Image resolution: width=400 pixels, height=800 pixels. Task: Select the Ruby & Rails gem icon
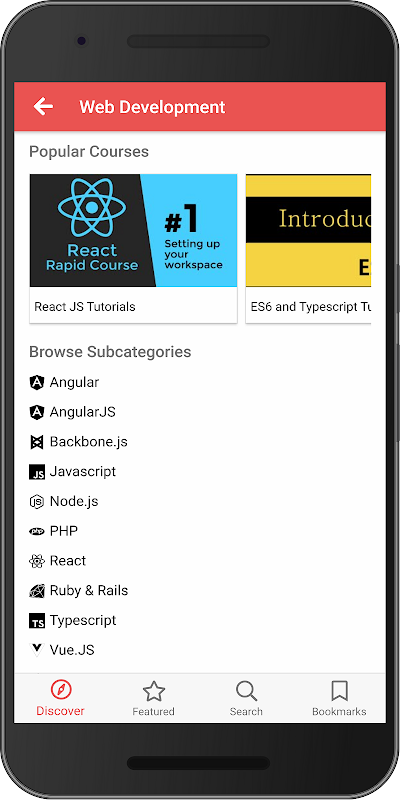click(x=37, y=591)
